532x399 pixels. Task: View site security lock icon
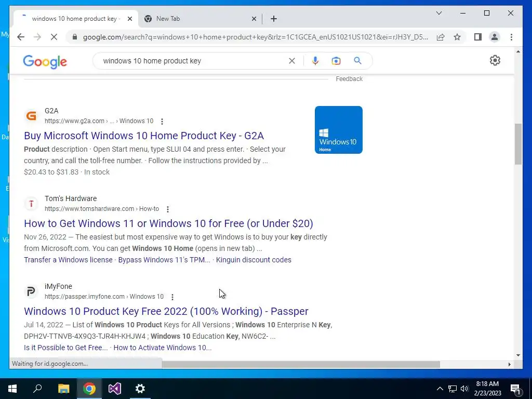click(75, 37)
